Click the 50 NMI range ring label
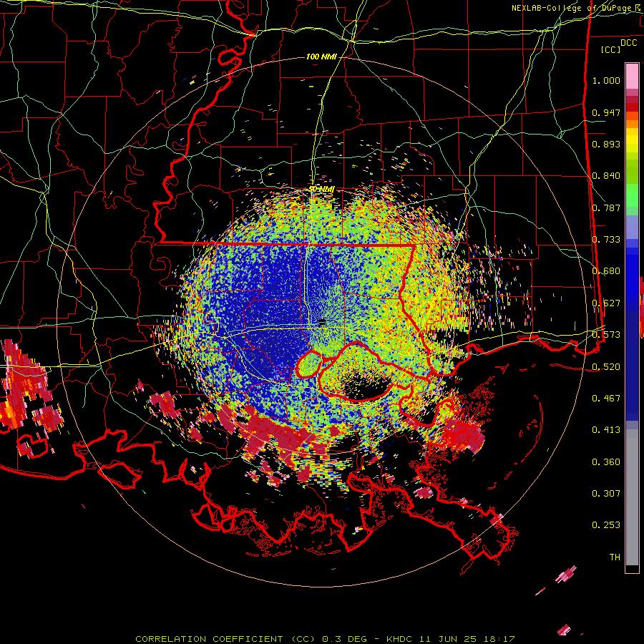 322,189
